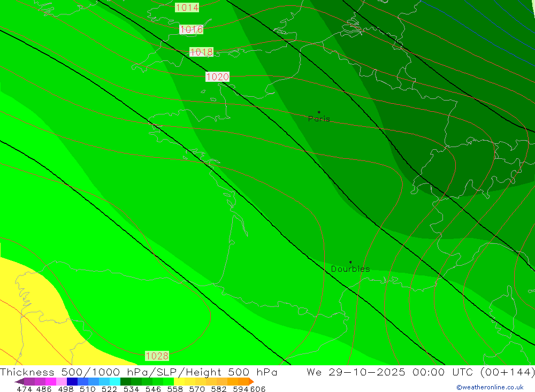
Task: Pick the dark purple legend swatch above 474
Action: [x=29, y=381]
